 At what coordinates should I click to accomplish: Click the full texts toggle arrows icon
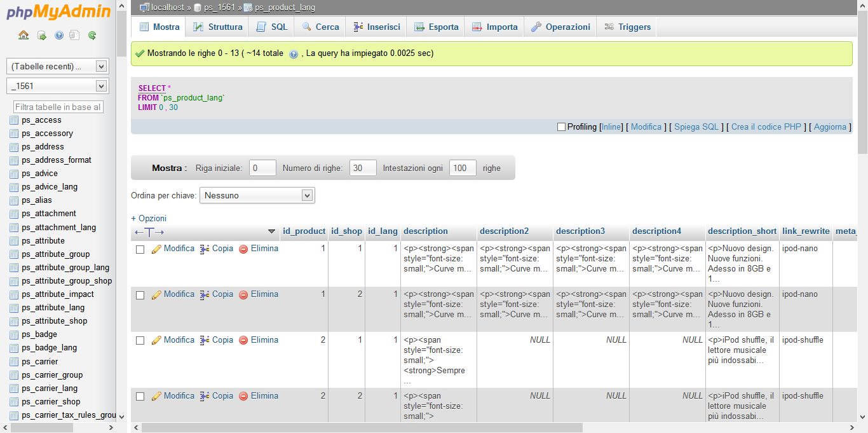pos(149,232)
